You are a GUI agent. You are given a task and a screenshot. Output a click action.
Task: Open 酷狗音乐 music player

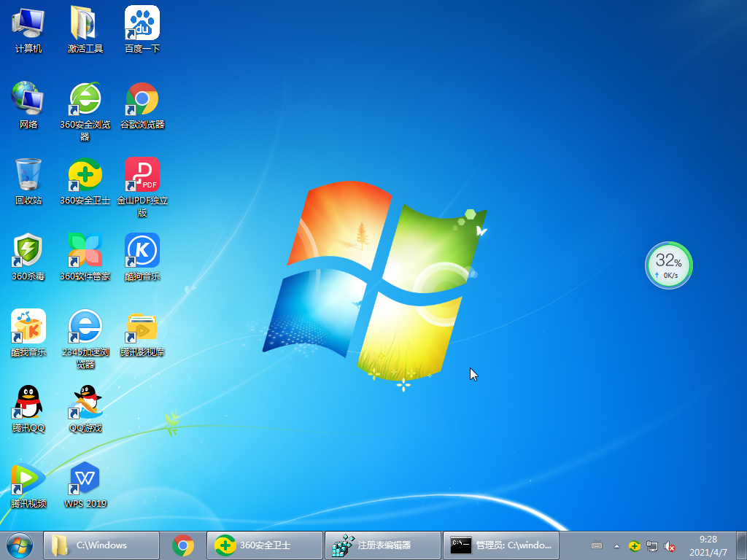point(142,252)
